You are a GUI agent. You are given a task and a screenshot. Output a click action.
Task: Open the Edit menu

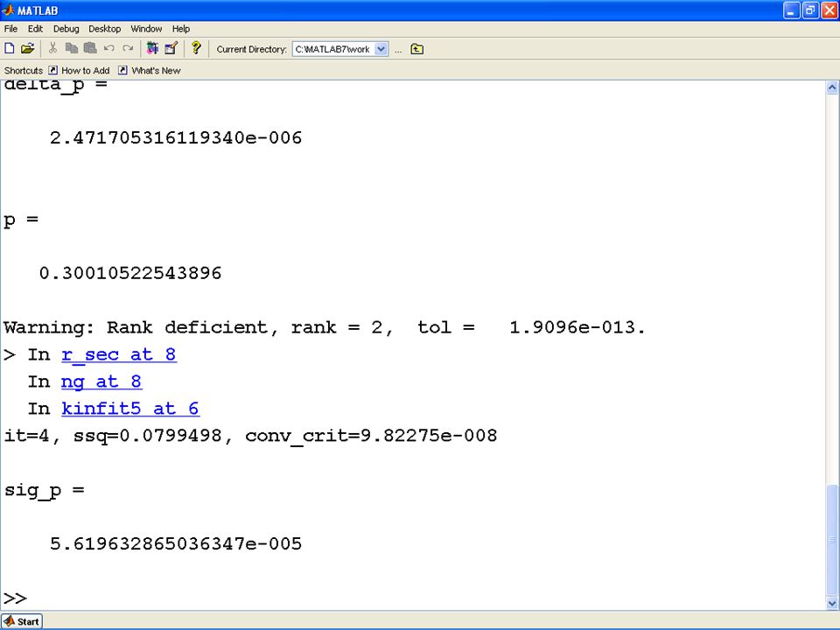click(x=35, y=29)
